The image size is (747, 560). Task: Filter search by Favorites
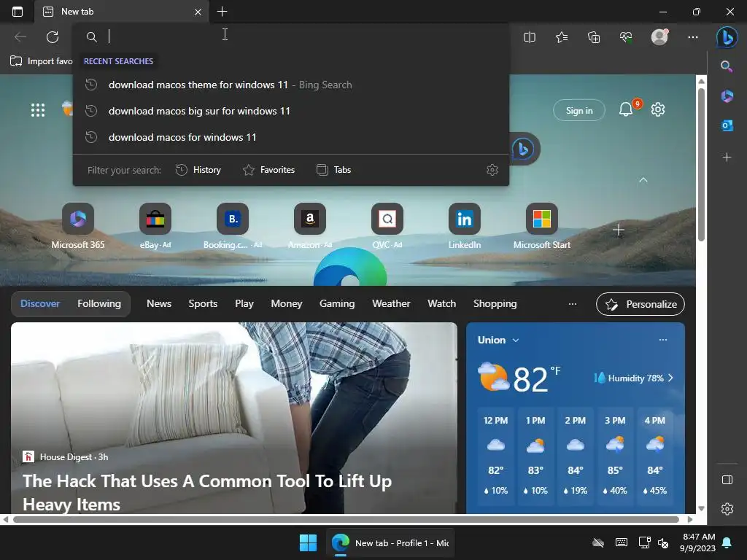tap(268, 170)
